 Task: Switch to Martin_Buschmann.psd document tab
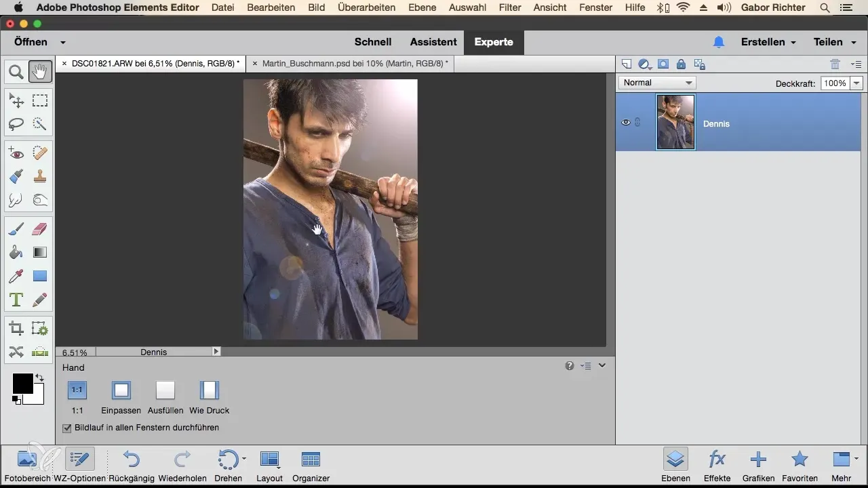pyautogui.click(x=355, y=64)
